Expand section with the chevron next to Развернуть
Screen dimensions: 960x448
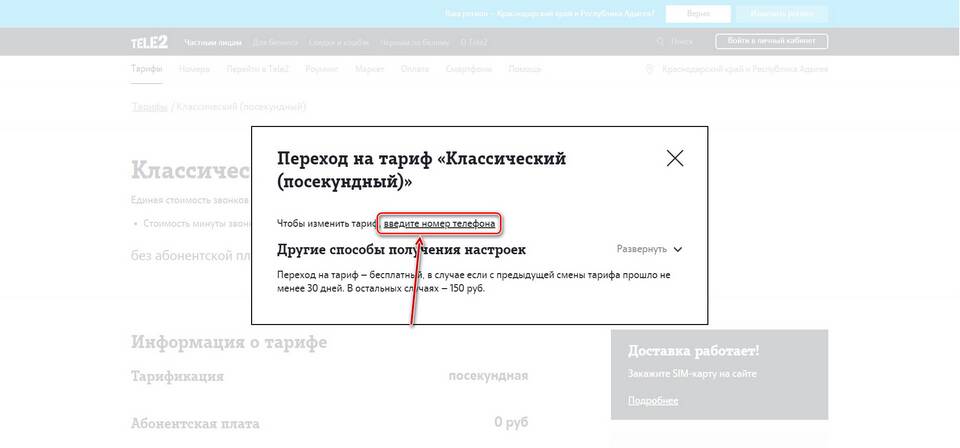(678, 249)
